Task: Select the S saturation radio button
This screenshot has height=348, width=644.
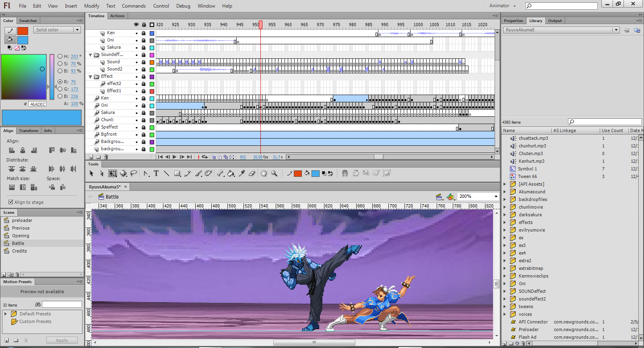Action: [60, 64]
